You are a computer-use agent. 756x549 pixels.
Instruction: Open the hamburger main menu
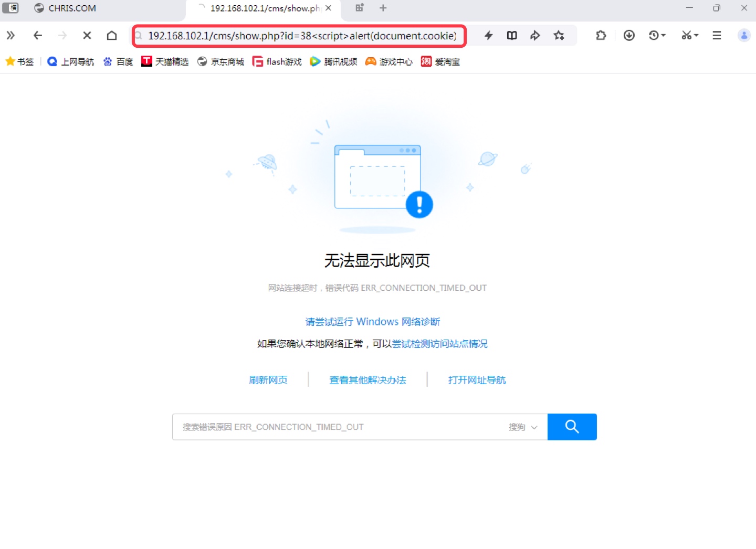tap(717, 35)
